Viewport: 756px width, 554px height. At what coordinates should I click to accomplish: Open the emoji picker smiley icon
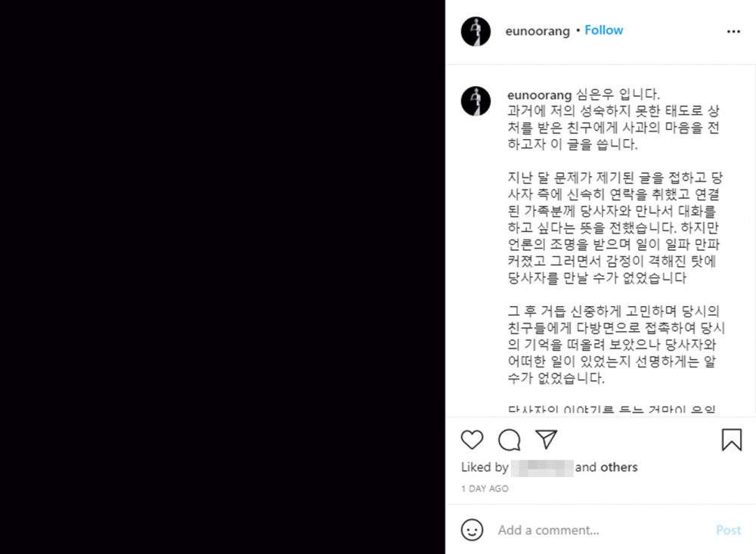click(472, 530)
